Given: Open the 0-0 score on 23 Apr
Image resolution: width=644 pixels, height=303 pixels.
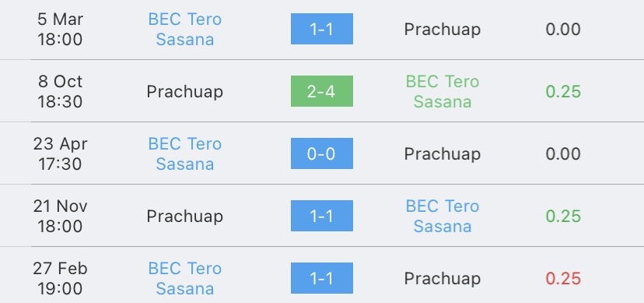Looking at the screenshot, I should pyautogui.click(x=321, y=153).
